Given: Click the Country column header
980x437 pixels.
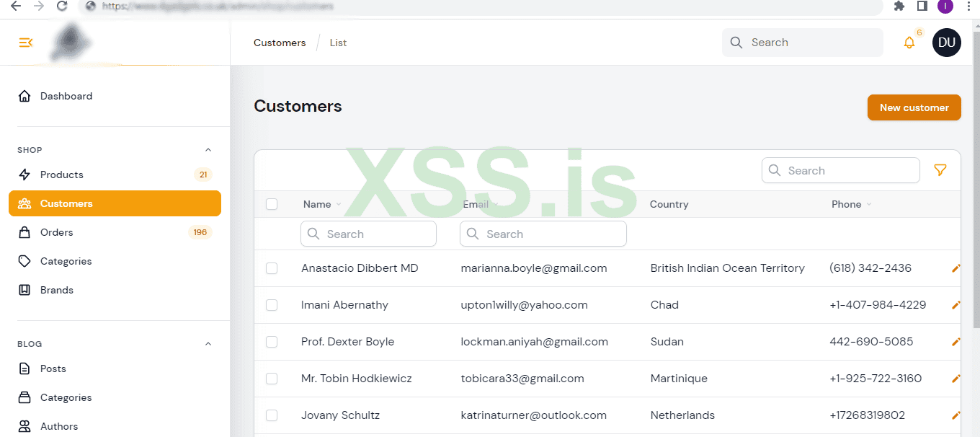Looking at the screenshot, I should point(669,204).
